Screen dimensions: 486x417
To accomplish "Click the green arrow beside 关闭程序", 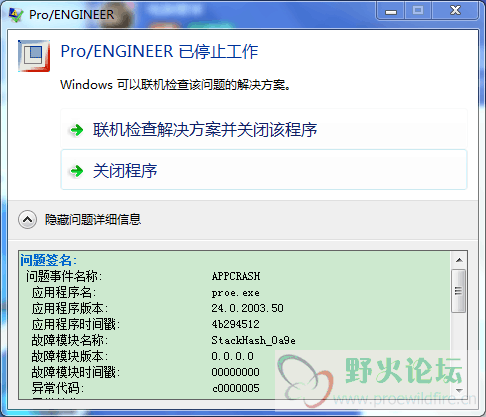I will pos(77,171).
